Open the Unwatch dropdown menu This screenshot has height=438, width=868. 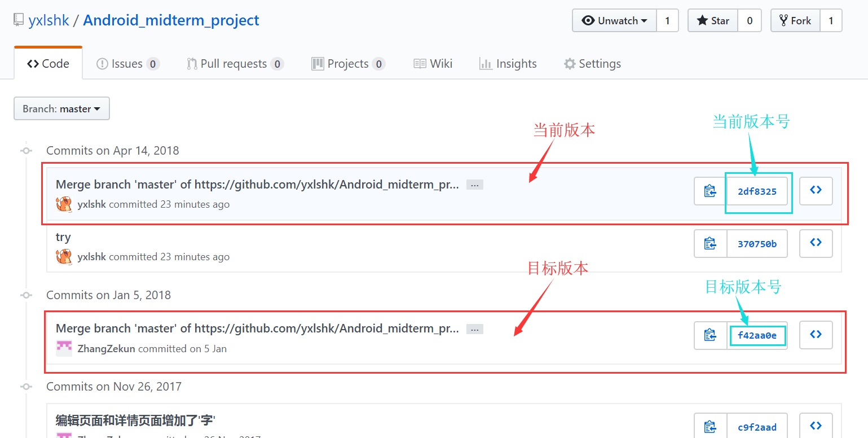614,20
